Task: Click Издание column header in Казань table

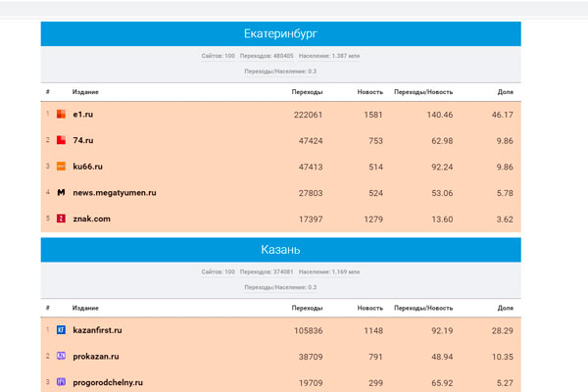Action: [84, 307]
